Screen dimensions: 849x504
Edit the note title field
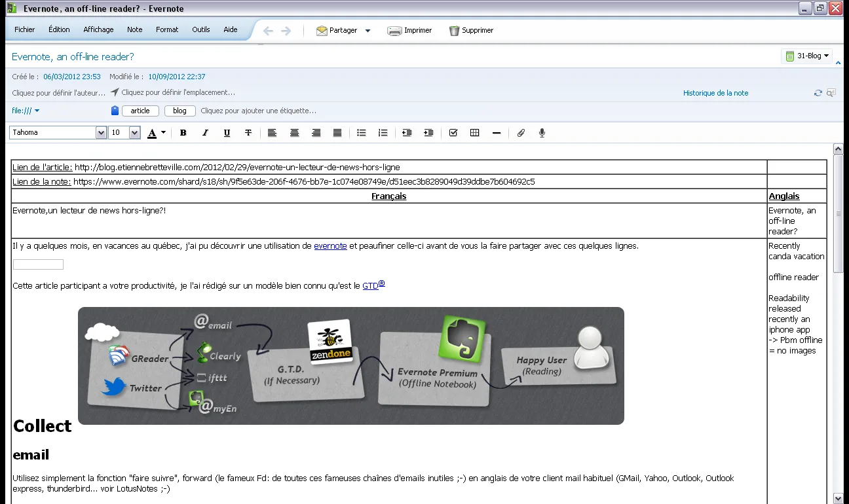click(73, 57)
